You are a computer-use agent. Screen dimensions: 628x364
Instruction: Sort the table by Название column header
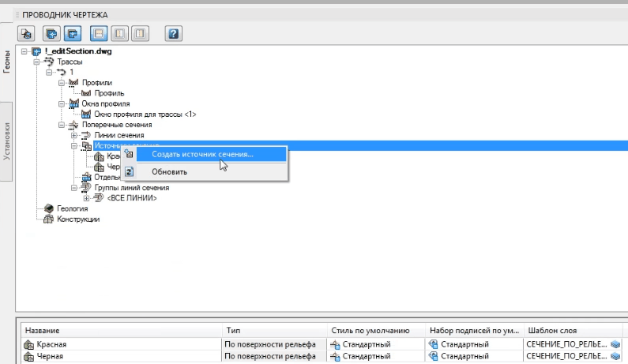click(118, 330)
